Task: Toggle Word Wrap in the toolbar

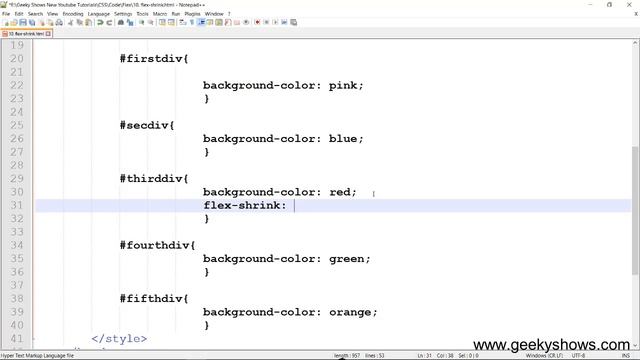Action: click(183, 22)
